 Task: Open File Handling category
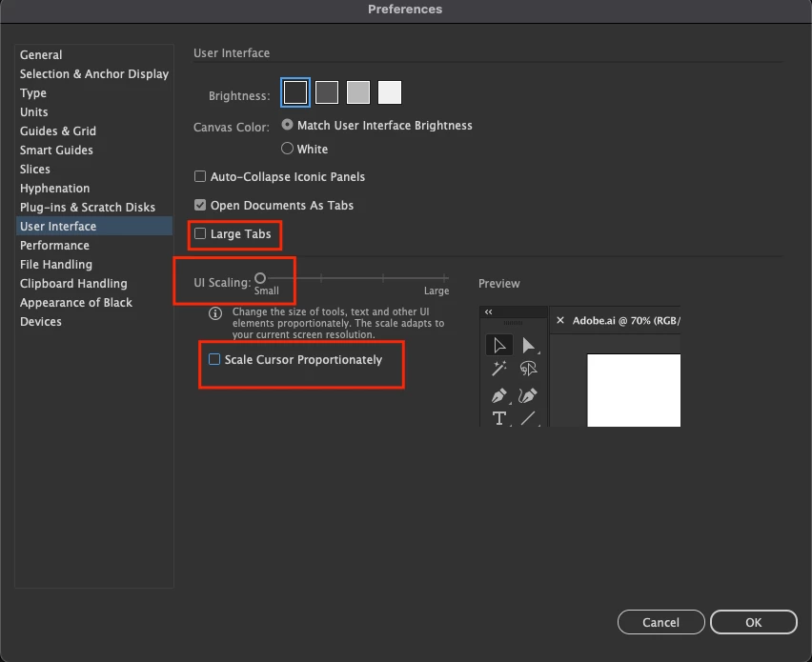tap(93, 265)
